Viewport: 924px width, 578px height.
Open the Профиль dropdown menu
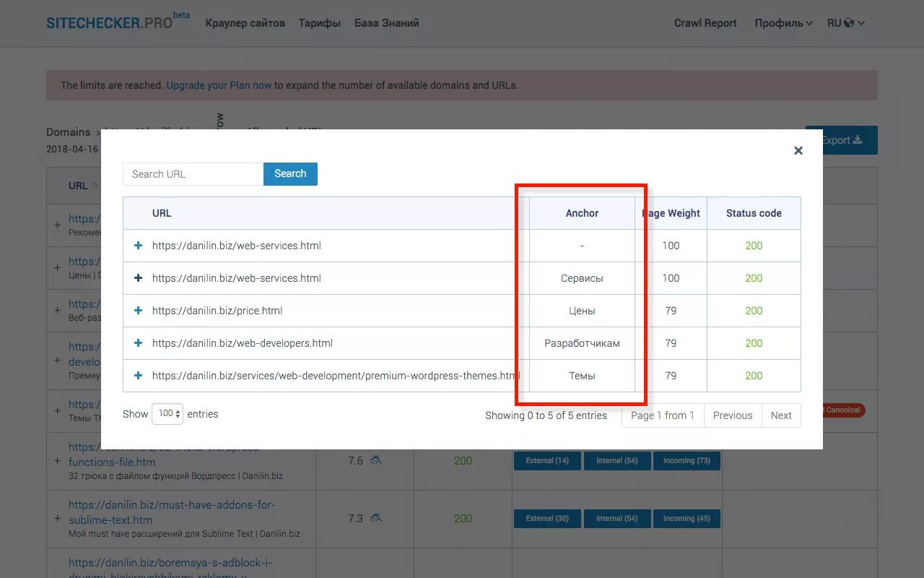784,23
